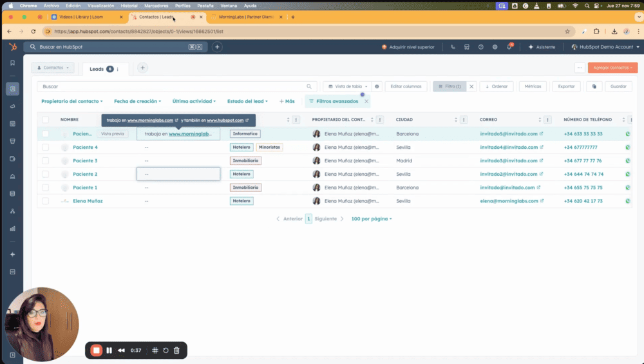Open the Loom drawing grid icon
The width and height of the screenshot is (644, 364).
155,350
